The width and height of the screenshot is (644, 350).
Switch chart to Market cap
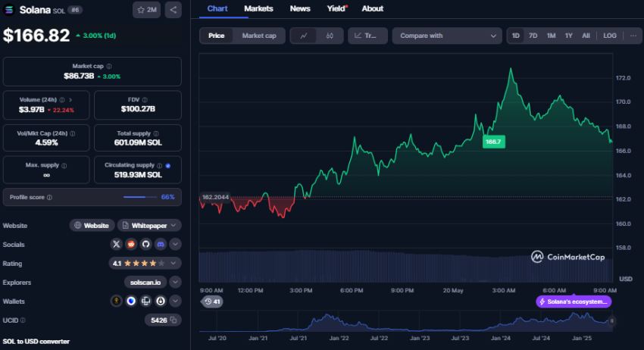(258, 36)
